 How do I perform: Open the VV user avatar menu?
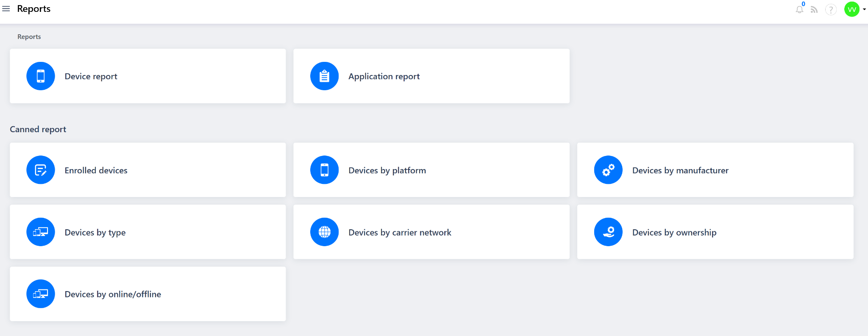pos(851,9)
